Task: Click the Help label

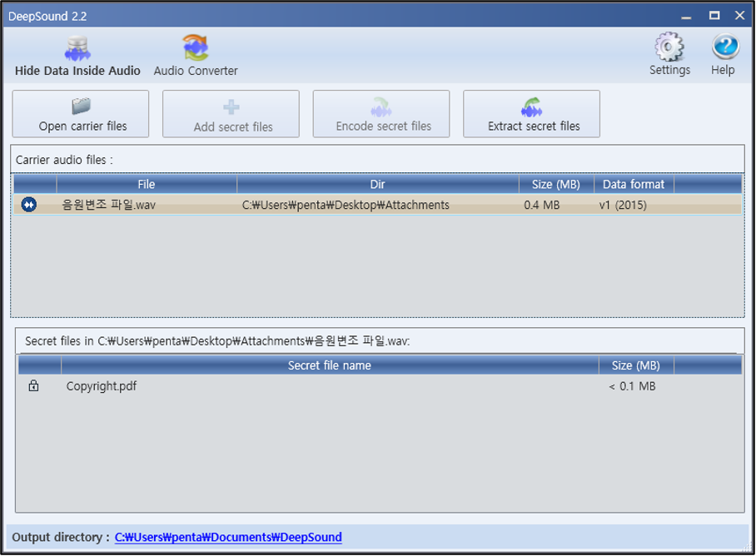Action: point(723,70)
